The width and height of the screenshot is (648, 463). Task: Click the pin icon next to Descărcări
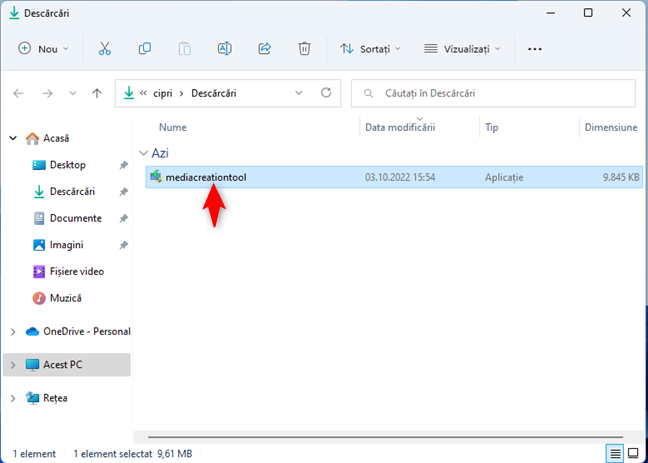click(123, 192)
